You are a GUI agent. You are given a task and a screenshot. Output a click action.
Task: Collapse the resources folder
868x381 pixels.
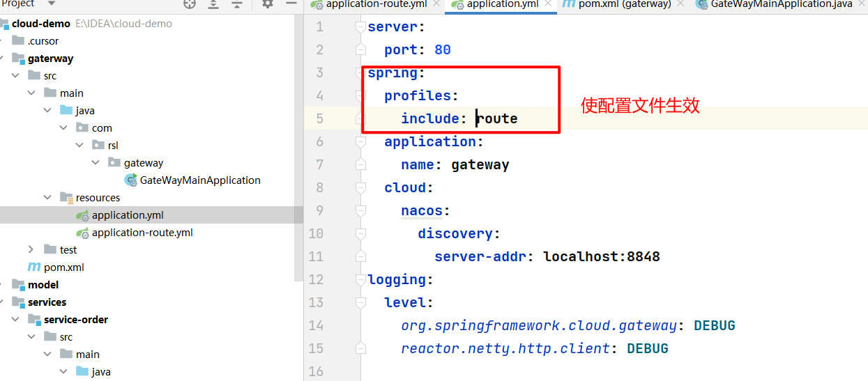47,198
